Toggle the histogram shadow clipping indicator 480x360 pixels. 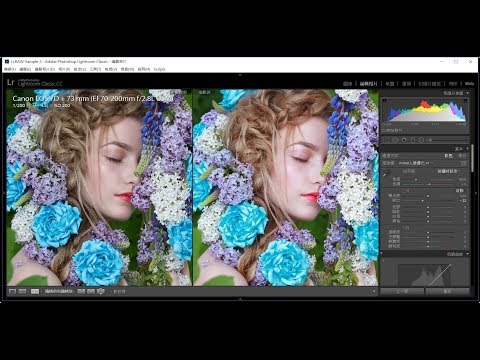pyautogui.click(x=384, y=100)
